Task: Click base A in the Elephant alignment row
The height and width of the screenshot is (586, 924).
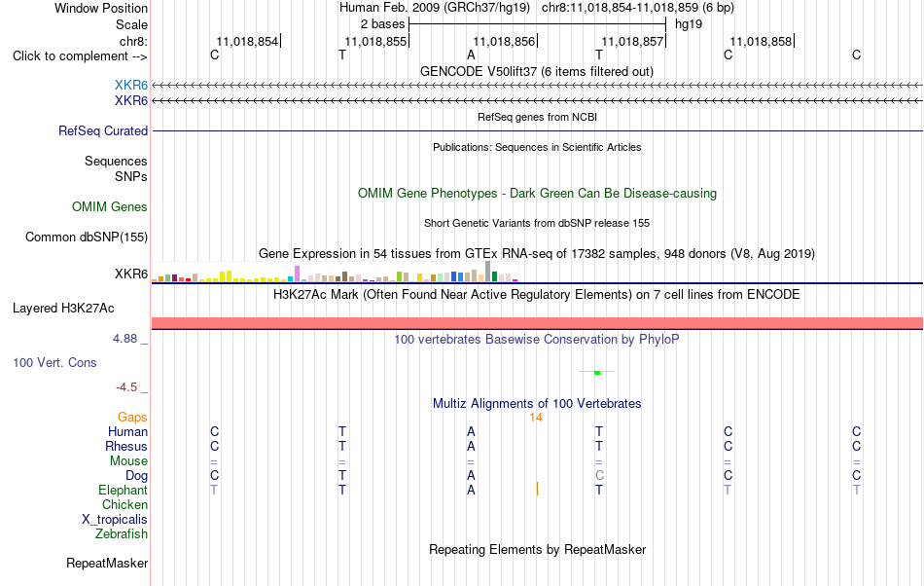Action: tap(471, 490)
